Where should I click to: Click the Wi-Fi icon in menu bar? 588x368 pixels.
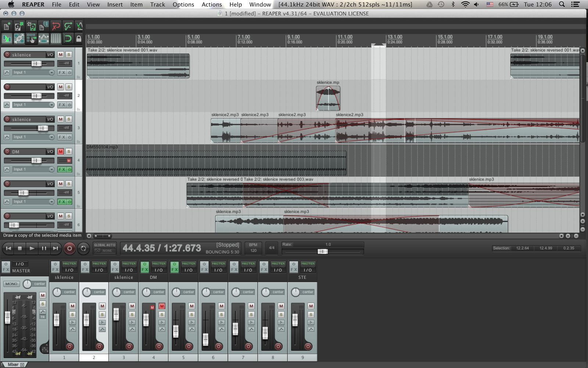pyautogui.click(x=465, y=4)
